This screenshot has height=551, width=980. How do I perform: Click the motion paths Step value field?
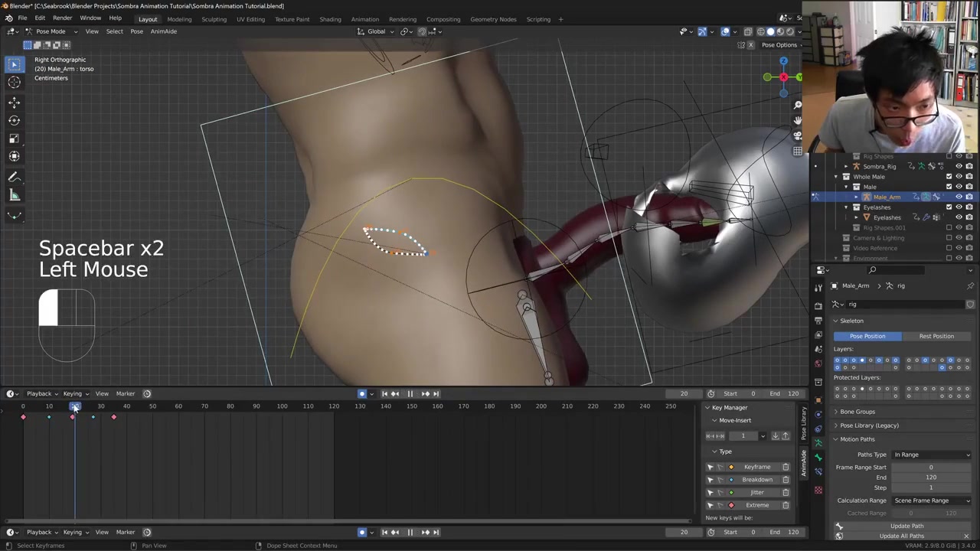point(930,487)
